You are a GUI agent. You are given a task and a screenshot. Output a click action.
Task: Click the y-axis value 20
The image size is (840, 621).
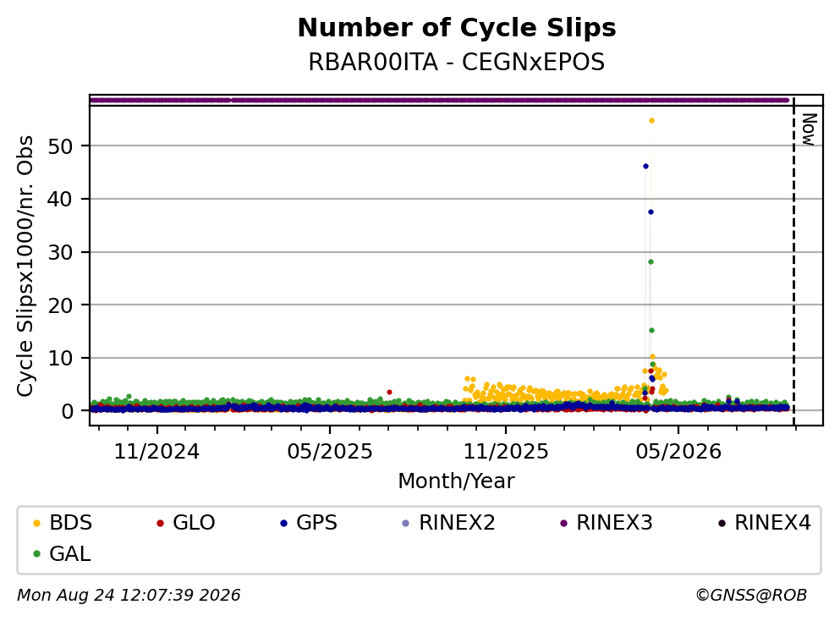(61, 305)
